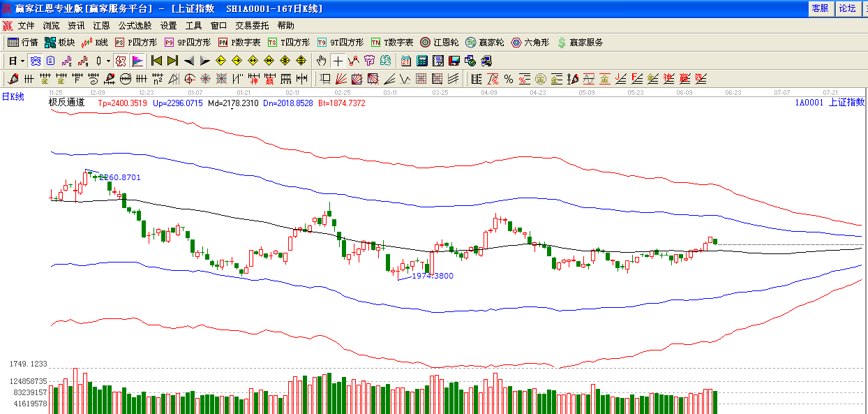Open the 公式选股 menu
The image size is (868, 414).
(x=135, y=26)
